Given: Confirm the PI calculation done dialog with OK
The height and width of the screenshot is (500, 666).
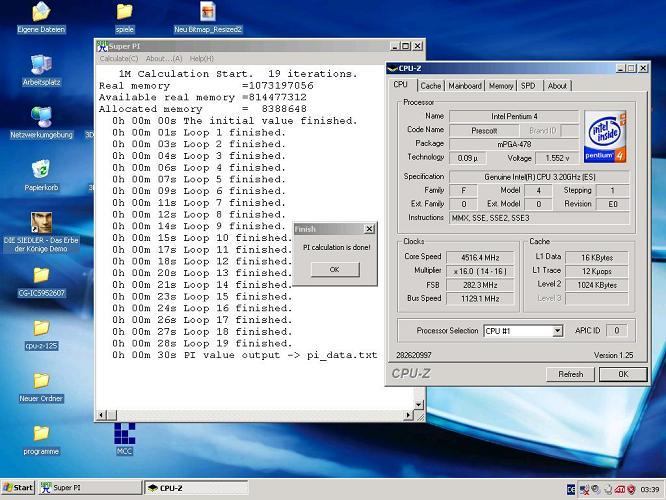Looking at the screenshot, I should (x=335, y=269).
